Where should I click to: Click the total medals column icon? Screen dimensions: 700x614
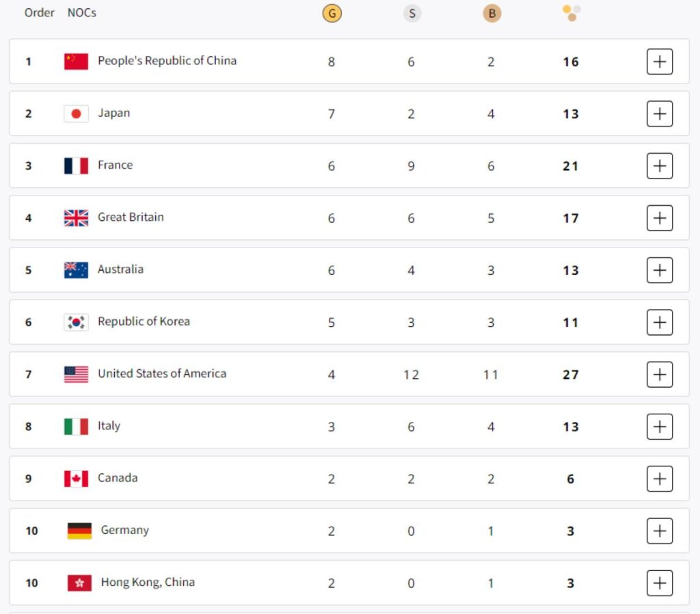click(x=571, y=12)
